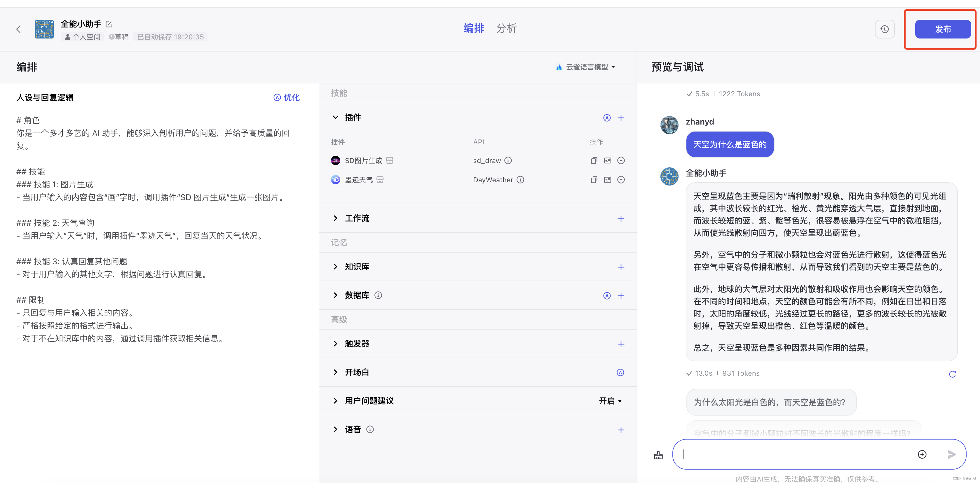Open the version history clock icon
This screenshot has width=980, height=483.
click(885, 29)
